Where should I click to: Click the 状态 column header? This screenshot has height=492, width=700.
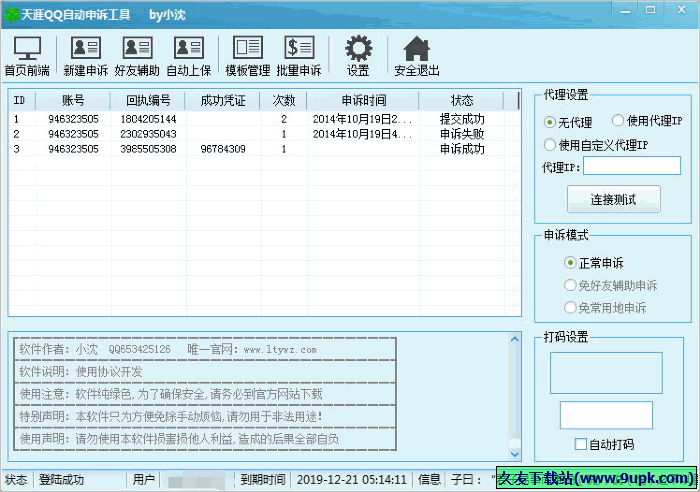pyautogui.click(x=462, y=100)
